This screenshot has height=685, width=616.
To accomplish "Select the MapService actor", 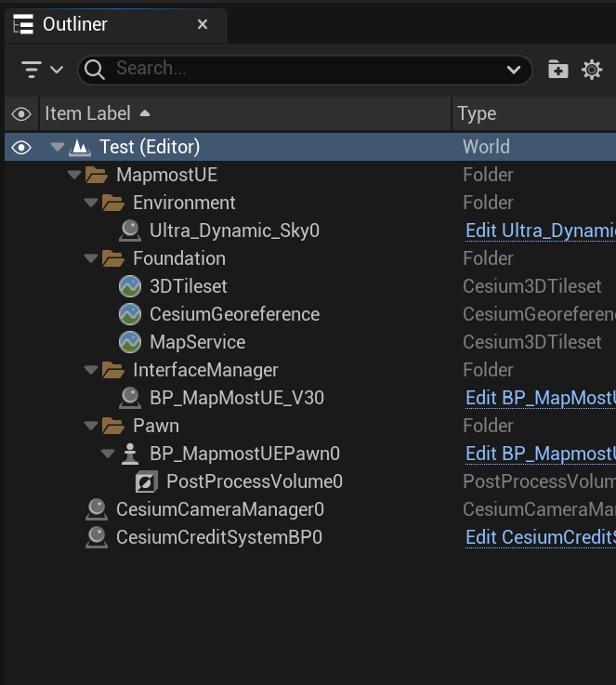I will tap(197, 342).
